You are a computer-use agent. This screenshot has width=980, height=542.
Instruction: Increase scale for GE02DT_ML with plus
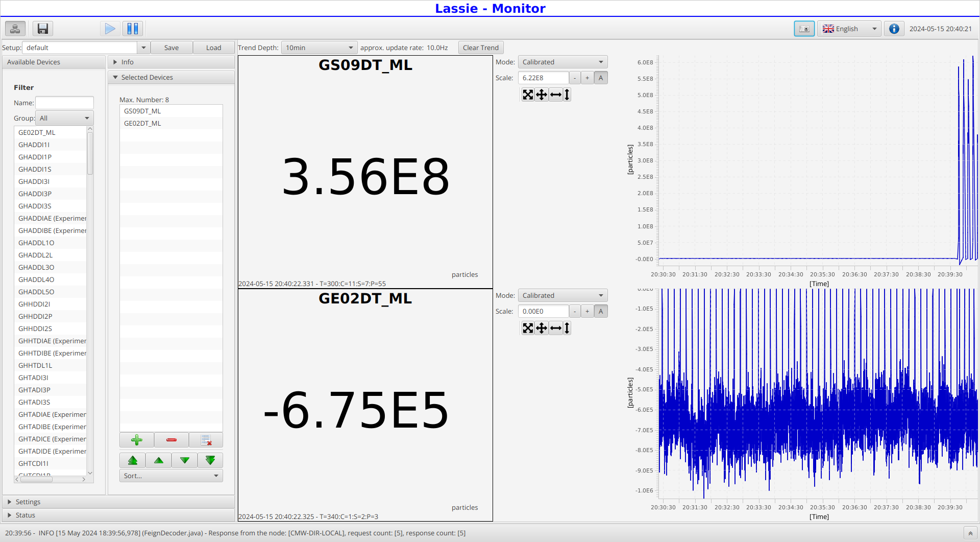[x=587, y=311]
